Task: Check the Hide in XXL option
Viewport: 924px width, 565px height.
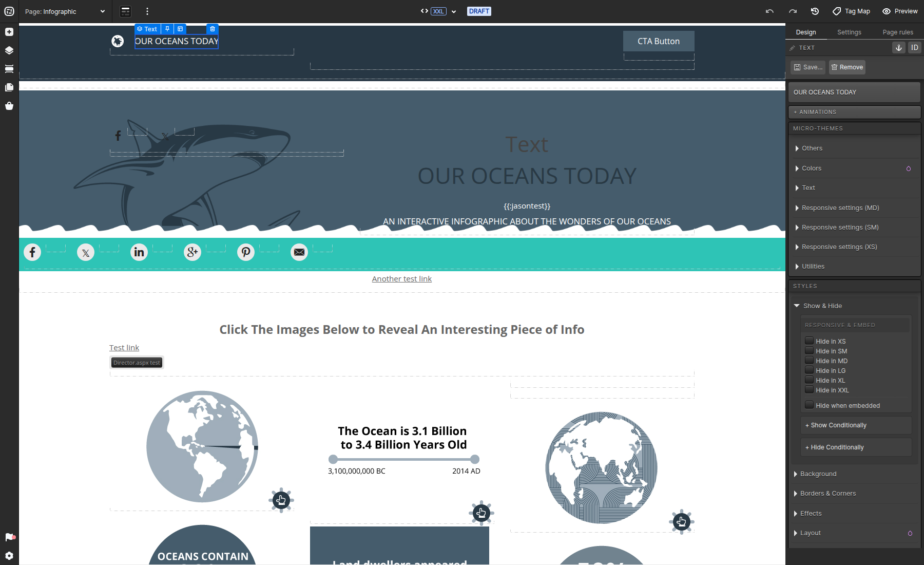Action: tap(809, 390)
